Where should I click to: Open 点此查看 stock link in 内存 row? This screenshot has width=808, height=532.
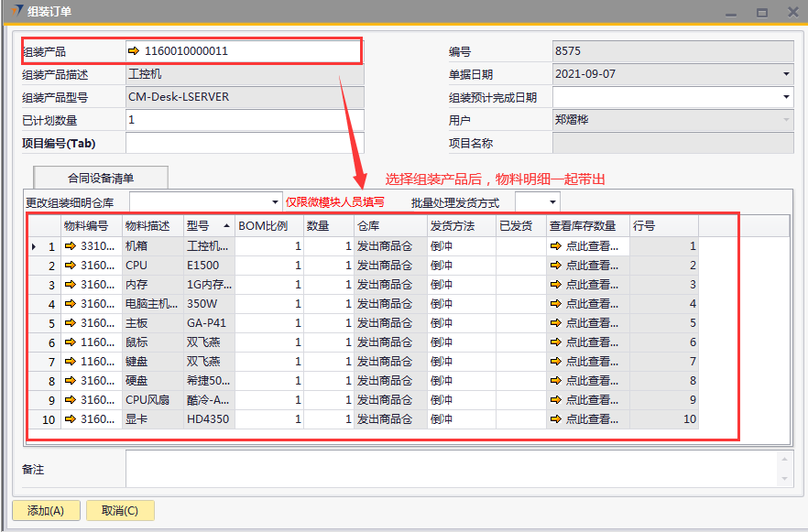pyautogui.click(x=586, y=285)
